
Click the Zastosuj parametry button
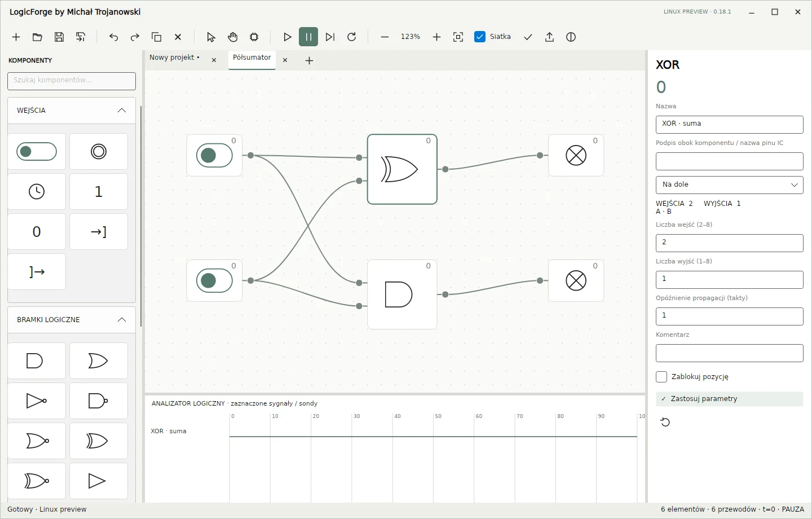click(x=730, y=399)
